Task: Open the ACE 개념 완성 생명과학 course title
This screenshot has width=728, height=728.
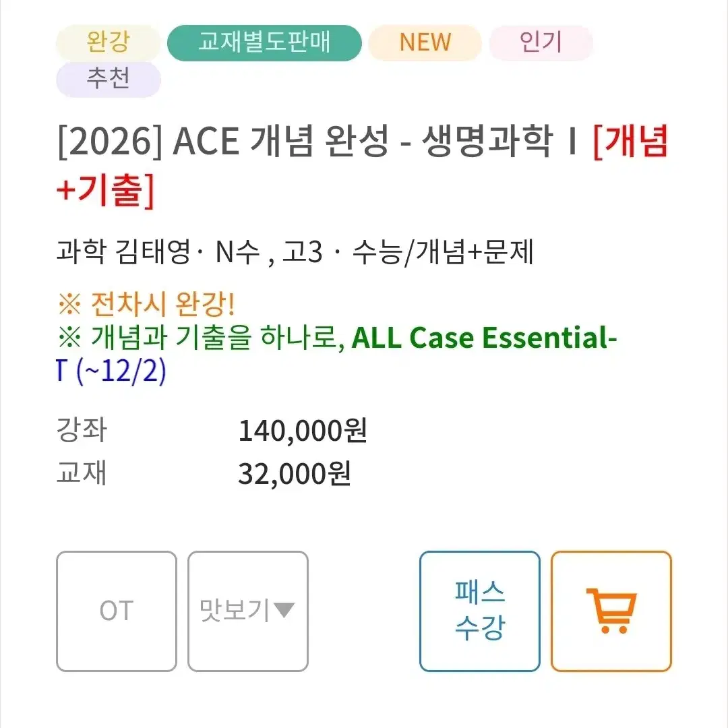Action: point(317,141)
